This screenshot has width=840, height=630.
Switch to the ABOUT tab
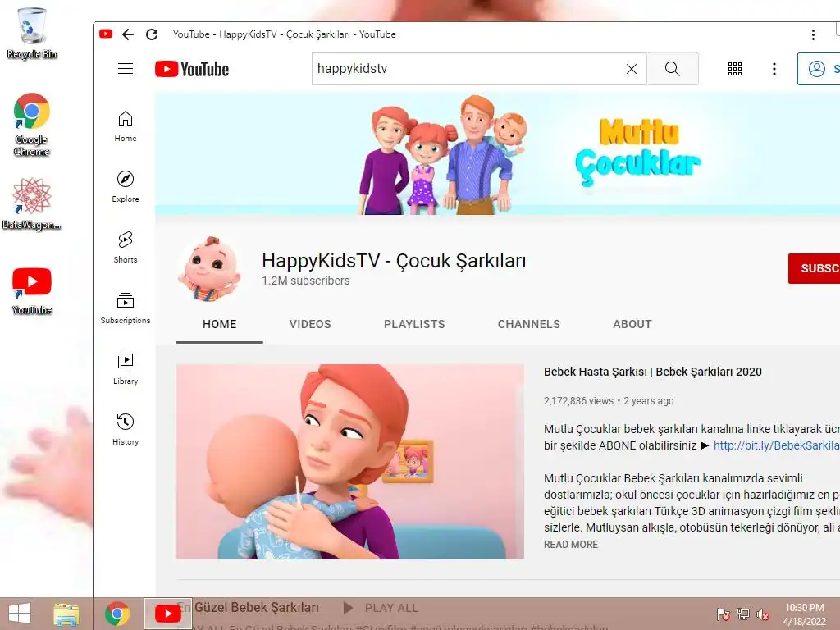[x=632, y=324]
